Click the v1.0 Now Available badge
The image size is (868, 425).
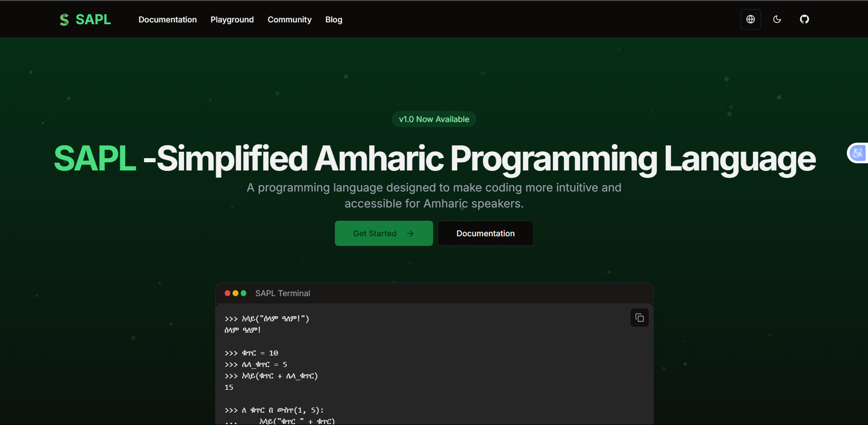click(x=434, y=119)
